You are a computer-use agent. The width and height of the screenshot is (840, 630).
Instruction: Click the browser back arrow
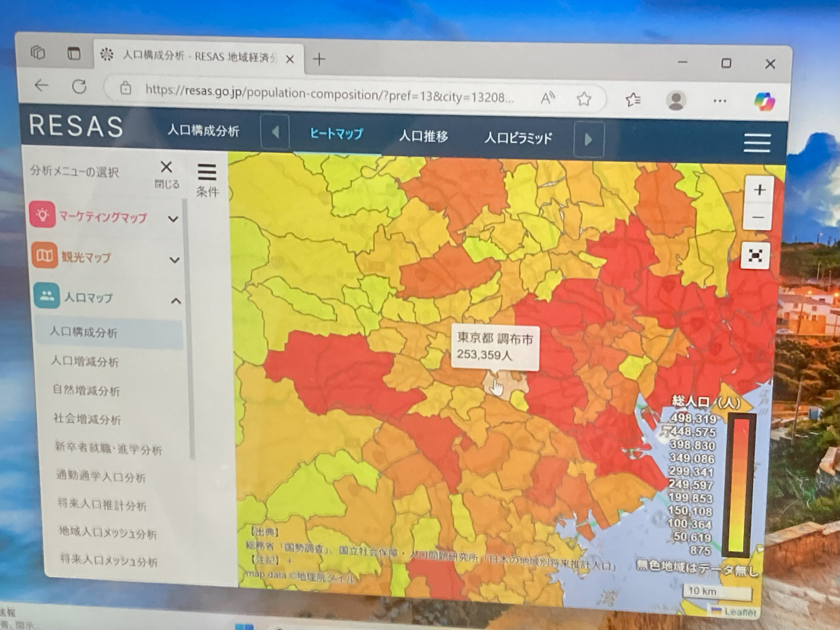(x=42, y=85)
